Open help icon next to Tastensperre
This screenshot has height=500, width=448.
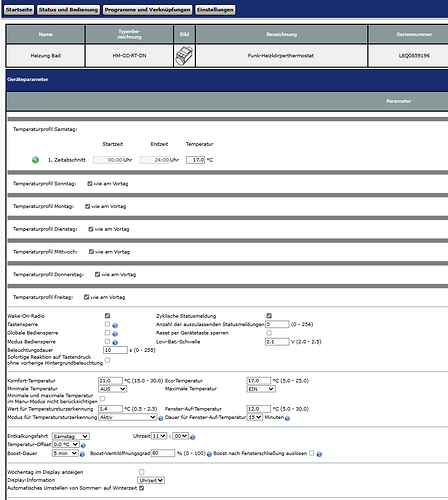[115, 325]
